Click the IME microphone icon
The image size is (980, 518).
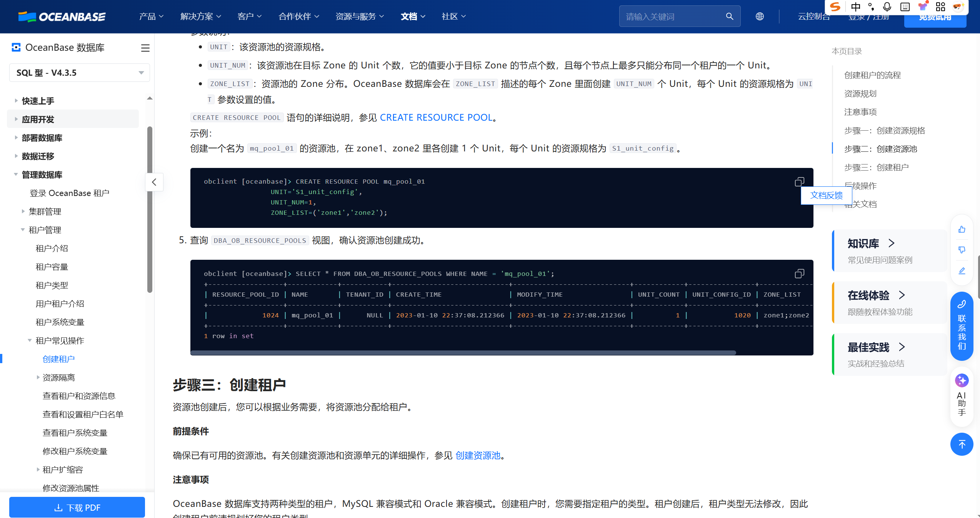pos(887,7)
